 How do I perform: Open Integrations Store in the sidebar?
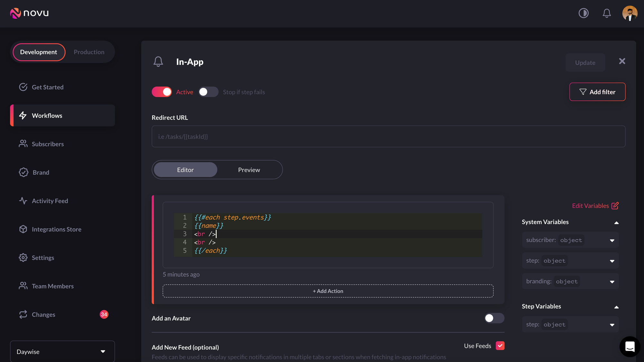[x=56, y=229]
